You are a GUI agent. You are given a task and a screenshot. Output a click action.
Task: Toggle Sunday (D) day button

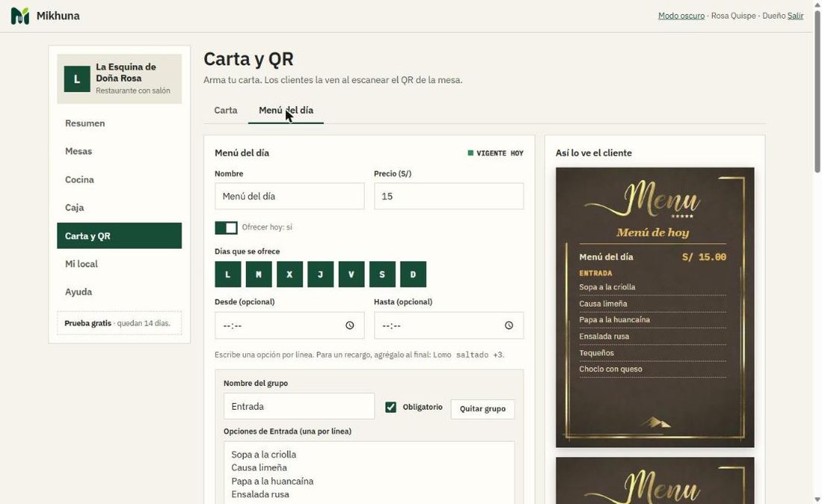tap(413, 274)
